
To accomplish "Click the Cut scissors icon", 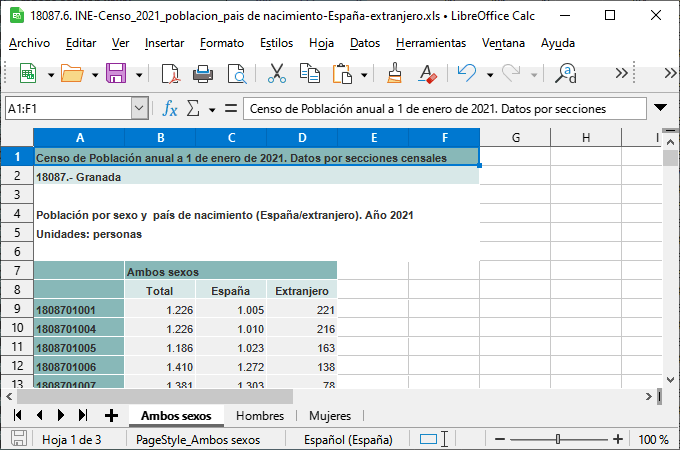I will [x=277, y=73].
